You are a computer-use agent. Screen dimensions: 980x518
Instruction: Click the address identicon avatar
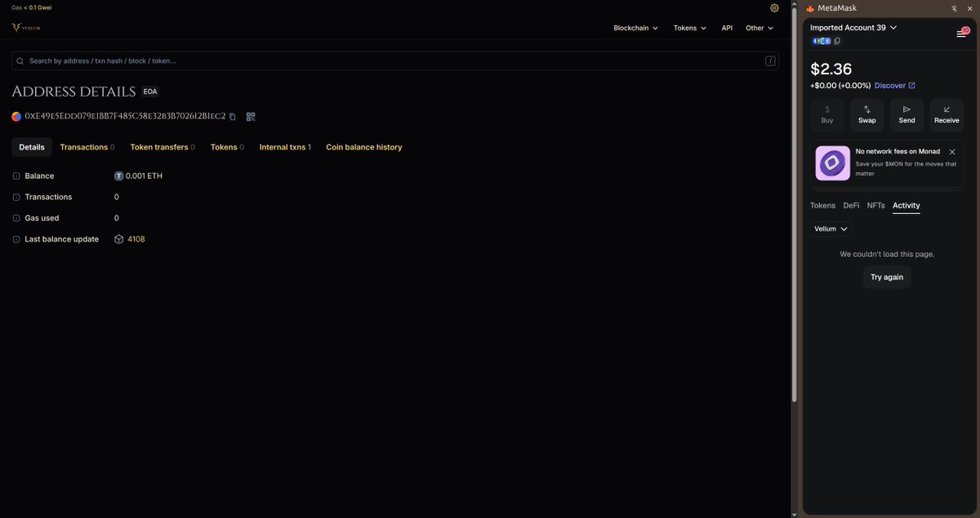pyautogui.click(x=16, y=117)
